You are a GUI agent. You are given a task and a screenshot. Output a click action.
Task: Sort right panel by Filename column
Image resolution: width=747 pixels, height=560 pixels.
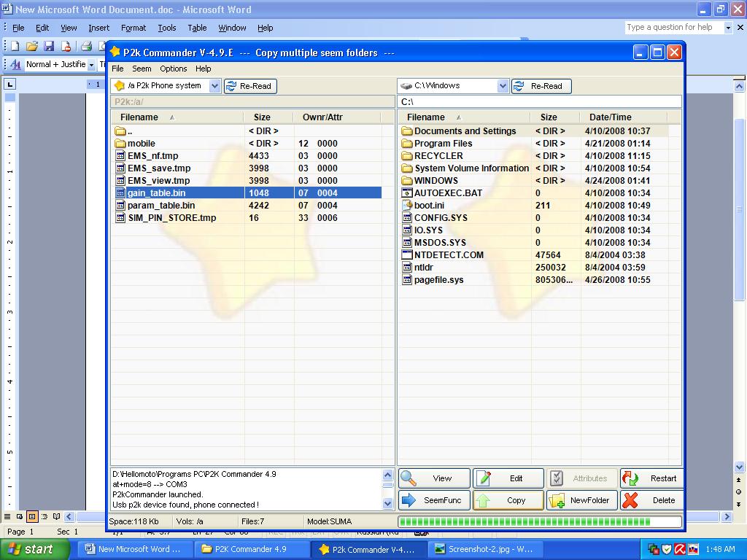tap(463, 117)
